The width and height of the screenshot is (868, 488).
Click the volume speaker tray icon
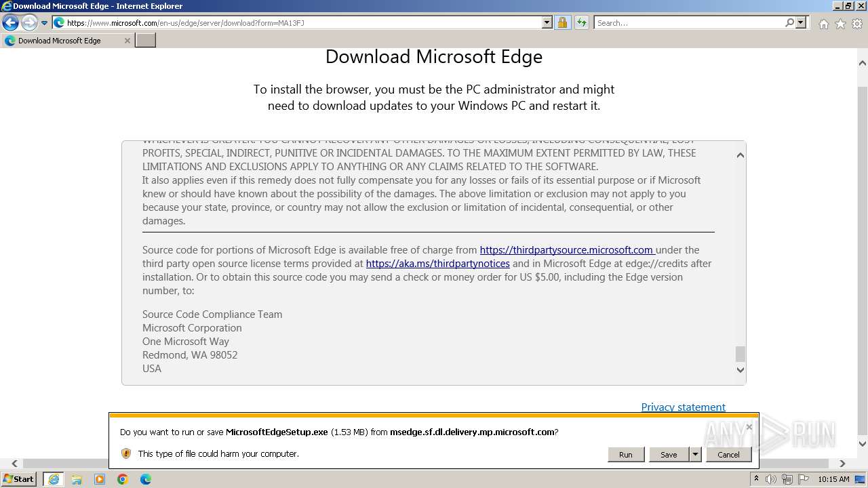tap(771, 479)
